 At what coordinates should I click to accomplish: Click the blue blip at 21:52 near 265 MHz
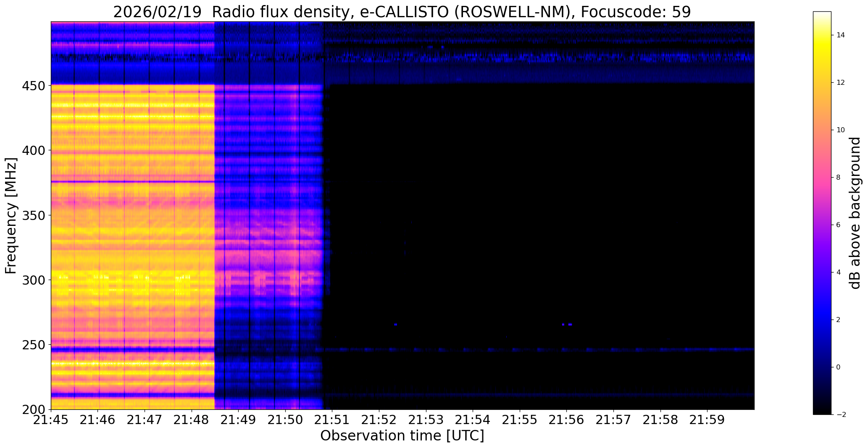pyautogui.click(x=396, y=325)
